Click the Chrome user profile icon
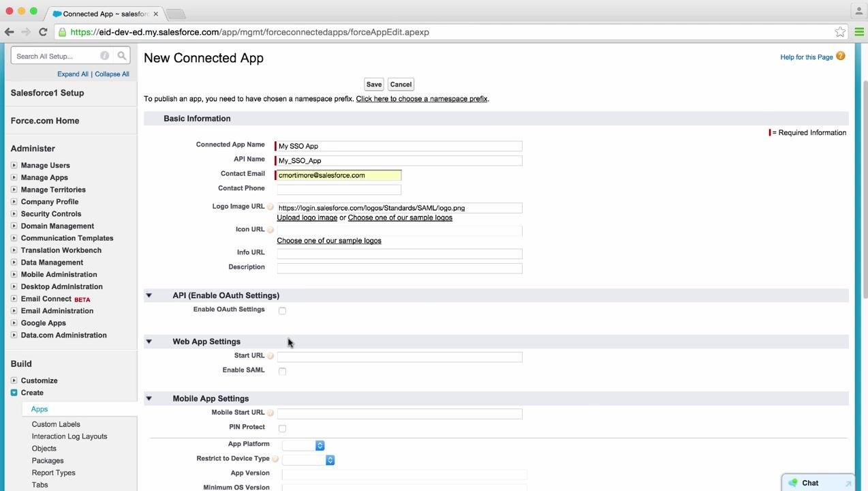Viewport: 868px width, 491px height. click(x=858, y=11)
